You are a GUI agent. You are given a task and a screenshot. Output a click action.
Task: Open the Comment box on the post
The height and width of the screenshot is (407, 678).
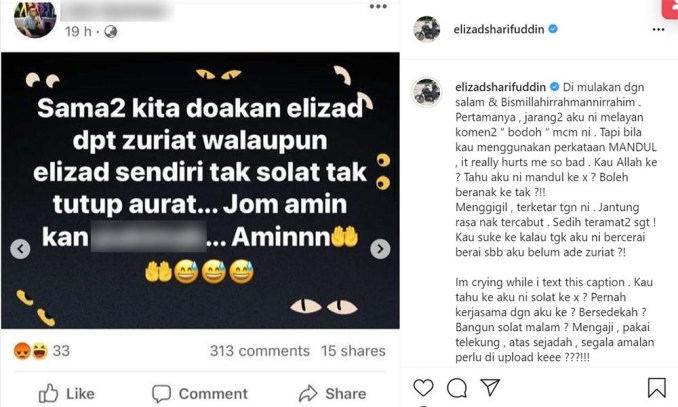click(x=200, y=393)
